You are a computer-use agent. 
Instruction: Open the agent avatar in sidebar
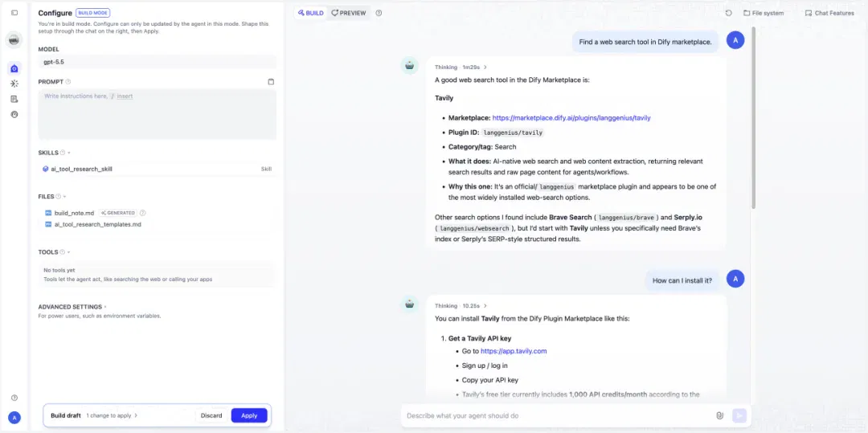(x=14, y=40)
